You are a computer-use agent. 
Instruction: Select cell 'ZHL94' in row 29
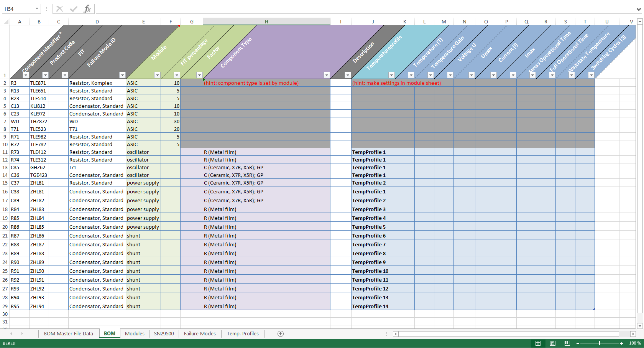pyautogui.click(x=39, y=306)
